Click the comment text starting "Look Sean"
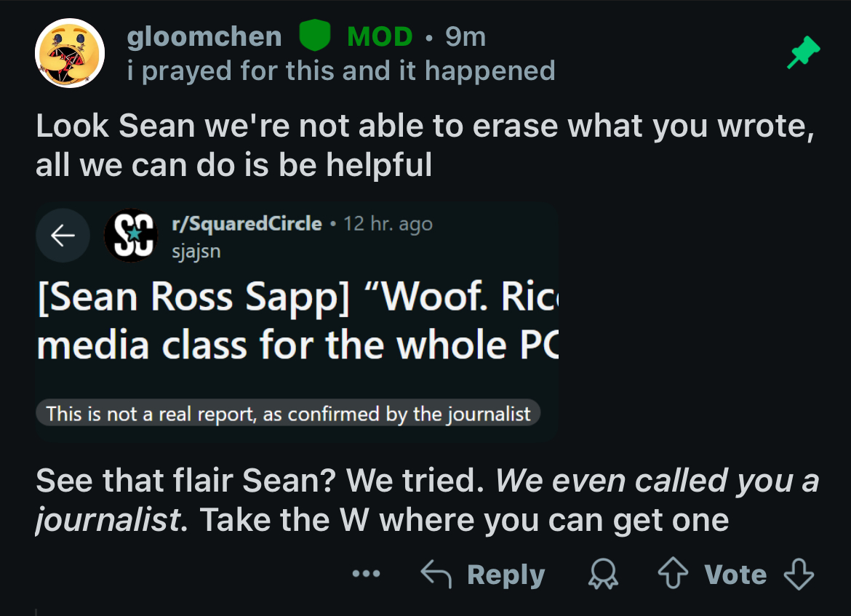The width and height of the screenshot is (851, 616). pos(424,145)
